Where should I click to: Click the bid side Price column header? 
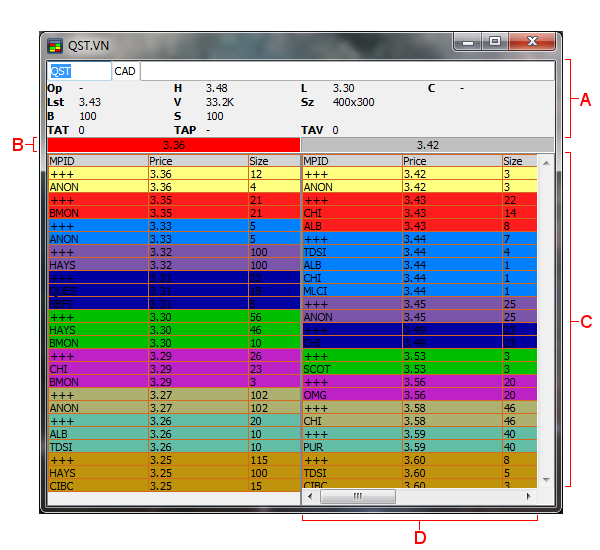point(197,160)
